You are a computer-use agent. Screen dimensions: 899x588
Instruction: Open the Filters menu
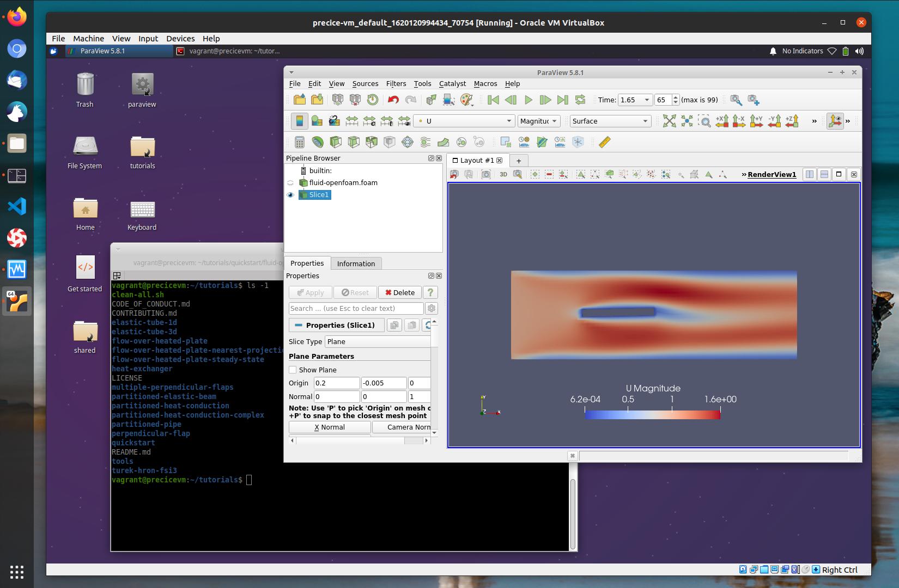(396, 83)
